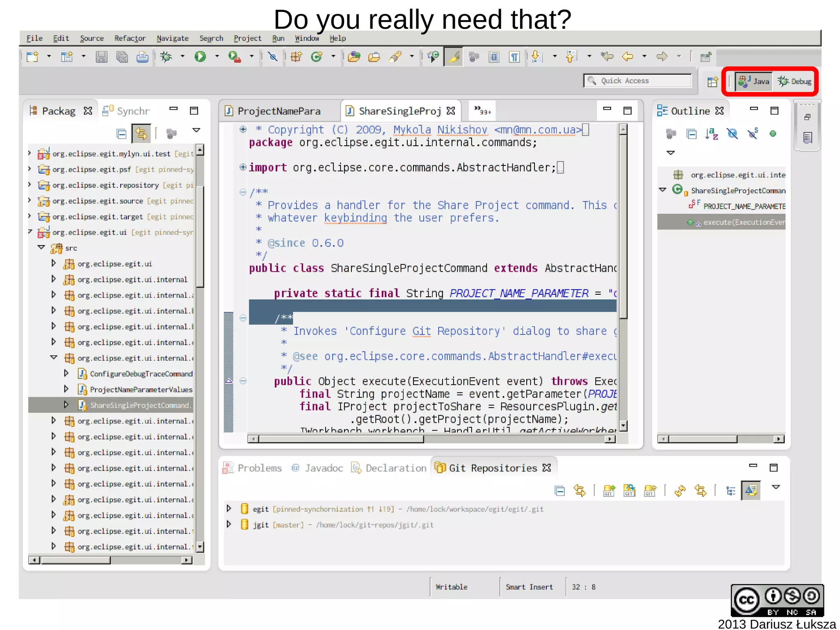The image size is (840, 630).
Task: Toggle Mark Occurrences highlighter button
Action: pyautogui.click(x=454, y=57)
